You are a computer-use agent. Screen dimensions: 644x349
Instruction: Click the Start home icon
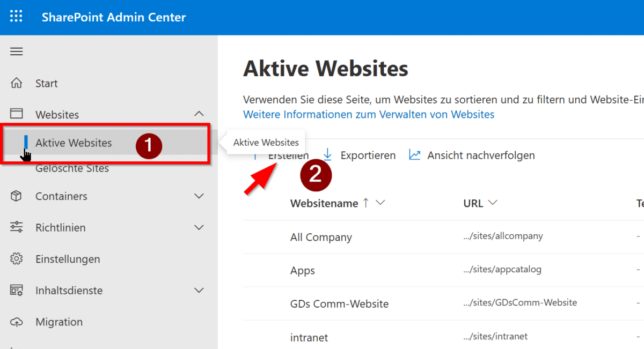click(17, 83)
